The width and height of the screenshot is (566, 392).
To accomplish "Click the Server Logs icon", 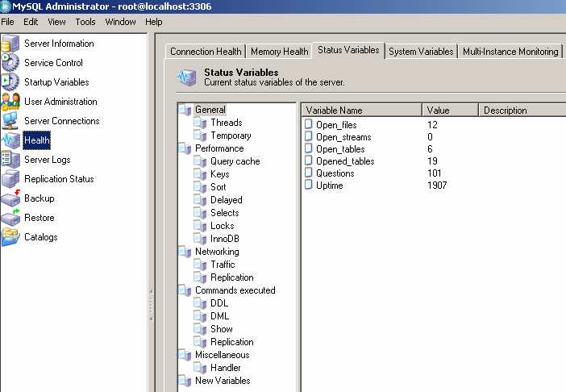I will (10, 160).
